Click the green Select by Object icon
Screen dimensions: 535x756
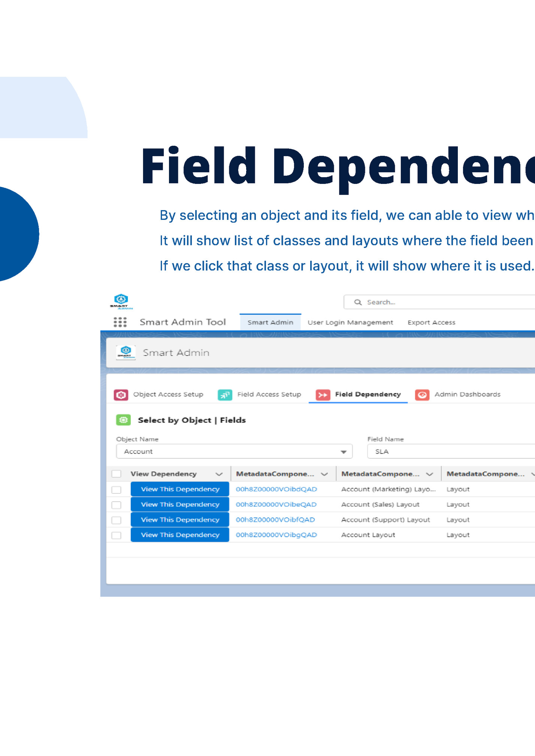click(123, 420)
